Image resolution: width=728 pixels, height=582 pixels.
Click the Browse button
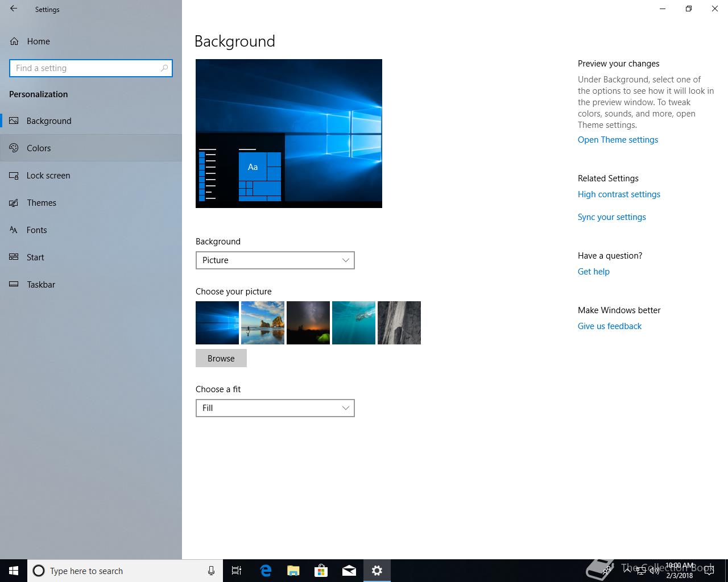coord(221,359)
